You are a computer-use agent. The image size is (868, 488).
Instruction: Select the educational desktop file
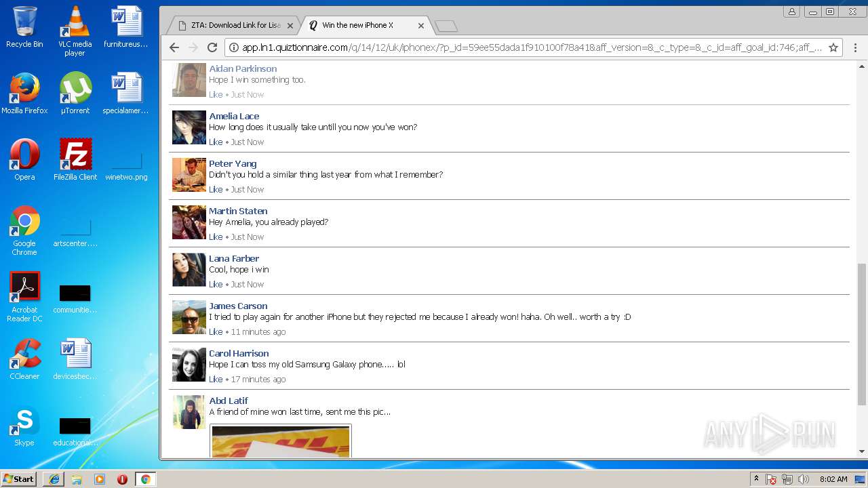point(75,431)
